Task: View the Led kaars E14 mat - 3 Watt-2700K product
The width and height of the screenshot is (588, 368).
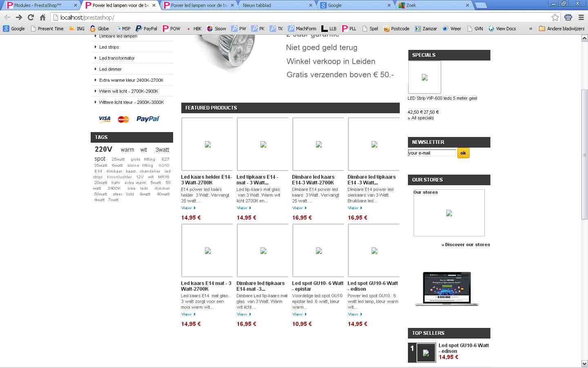Action: pos(188,314)
